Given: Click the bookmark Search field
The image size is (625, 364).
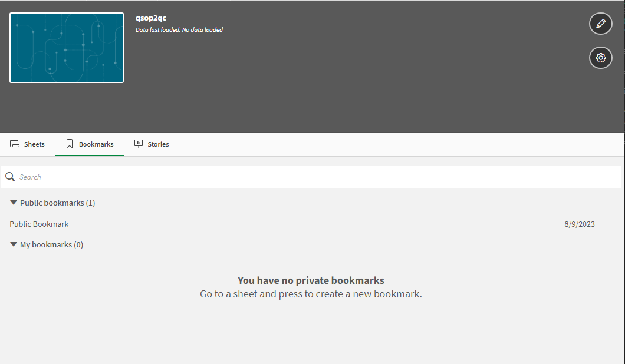Looking at the screenshot, I should [311, 177].
